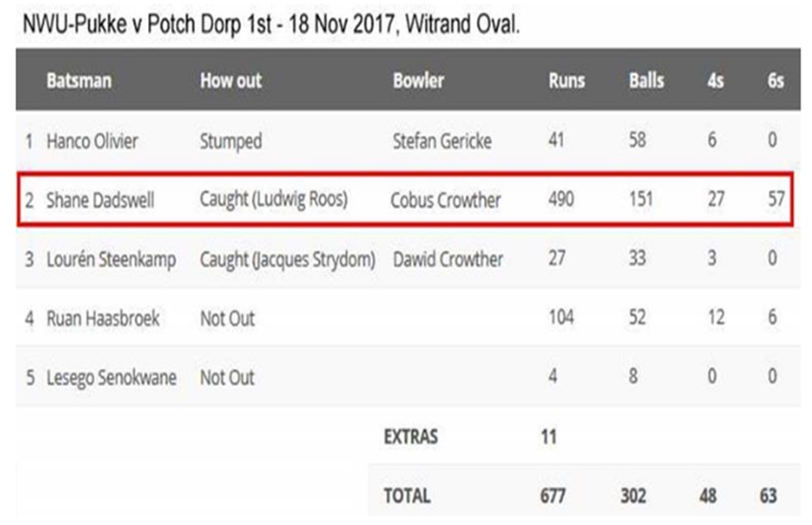Click the Caught (Ludwig Roos) dismissal

273,200
